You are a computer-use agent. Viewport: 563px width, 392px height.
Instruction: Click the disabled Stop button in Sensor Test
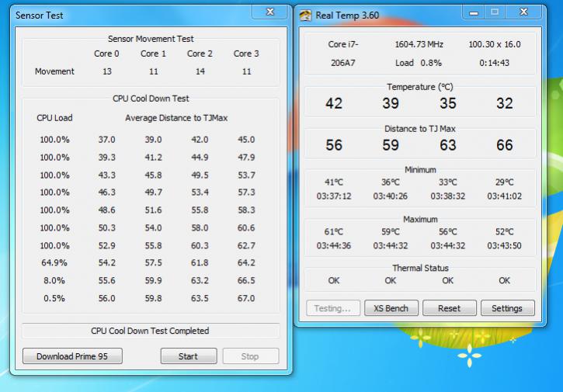tap(250, 356)
